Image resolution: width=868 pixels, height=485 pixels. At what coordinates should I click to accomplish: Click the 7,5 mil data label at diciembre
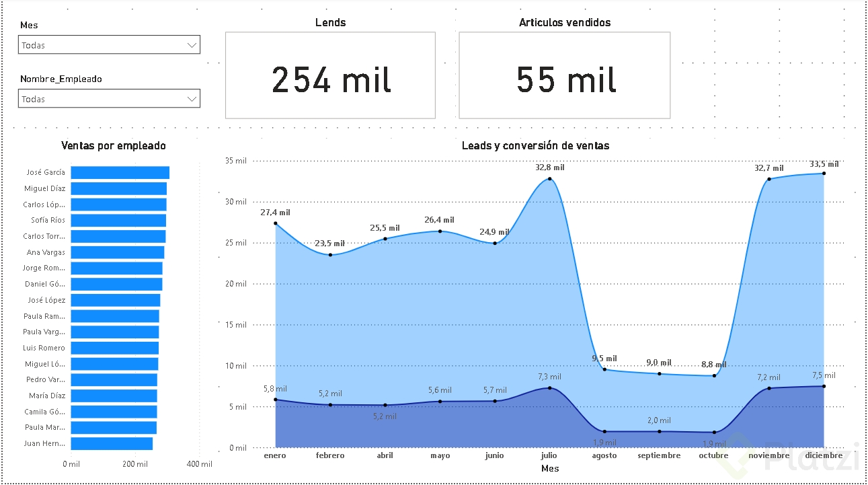pyautogui.click(x=824, y=375)
